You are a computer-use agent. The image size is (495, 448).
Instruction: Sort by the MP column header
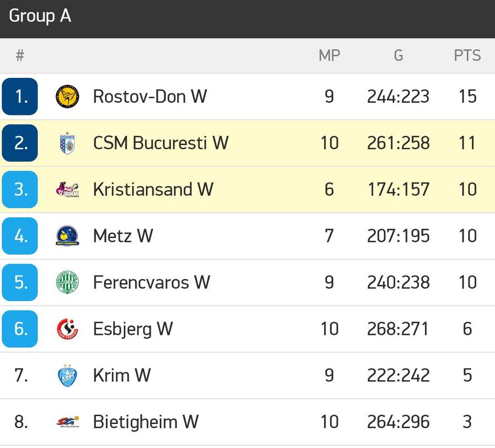tap(329, 56)
